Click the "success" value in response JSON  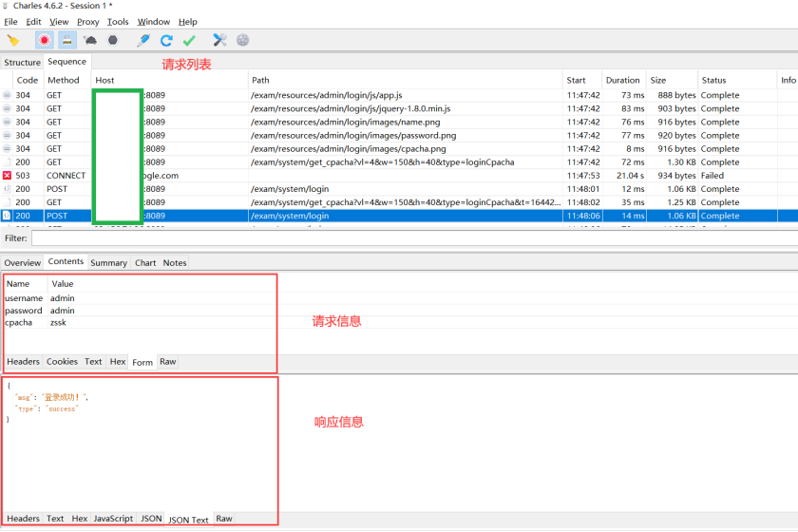tap(62, 408)
